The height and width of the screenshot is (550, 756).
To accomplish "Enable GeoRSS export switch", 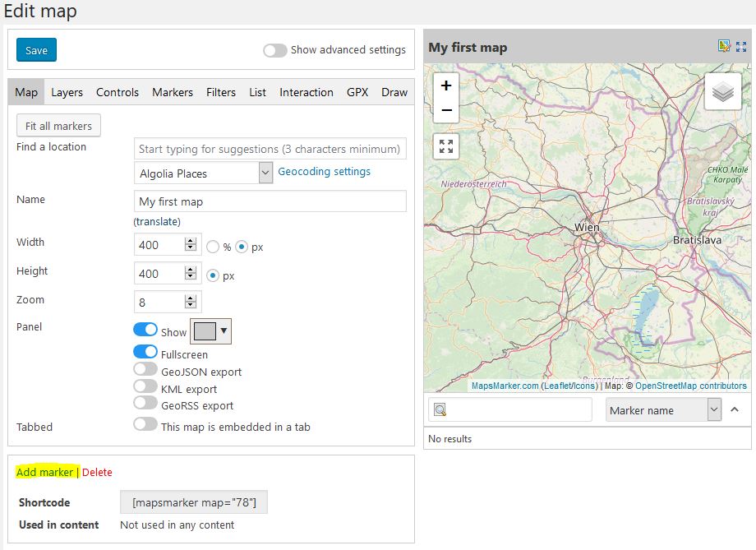I will tap(145, 403).
